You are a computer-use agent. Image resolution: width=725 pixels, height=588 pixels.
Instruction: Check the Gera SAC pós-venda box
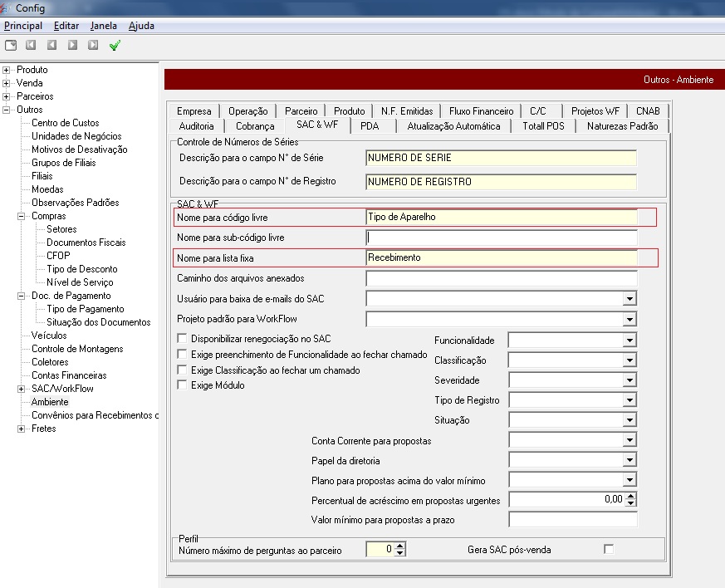pyautogui.click(x=609, y=549)
